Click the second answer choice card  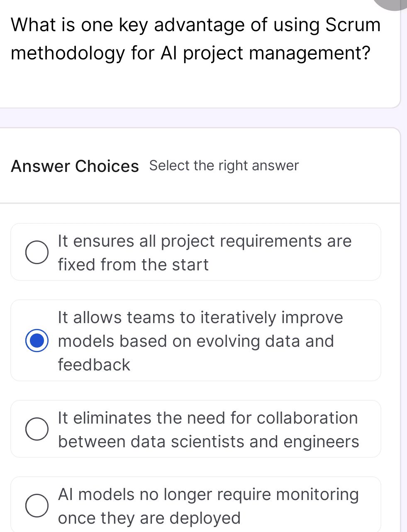coord(195,341)
